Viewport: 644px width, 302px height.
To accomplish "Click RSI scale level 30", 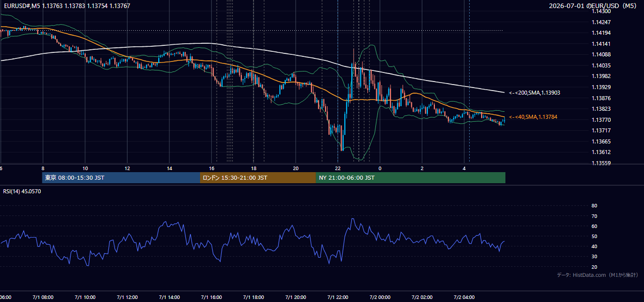I will pyautogui.click(x=594, y=257).
